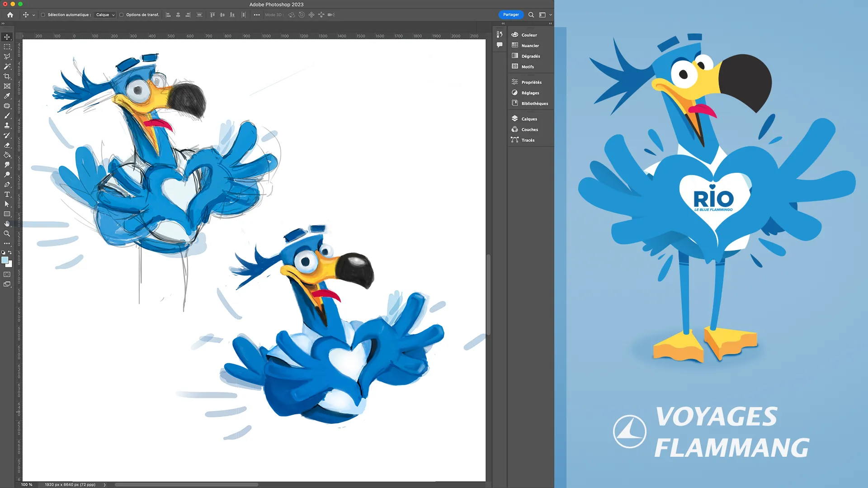Screen dimensions: 868x488
Task: Toggle Quick Mask mode
Action: tap(7, 275)
